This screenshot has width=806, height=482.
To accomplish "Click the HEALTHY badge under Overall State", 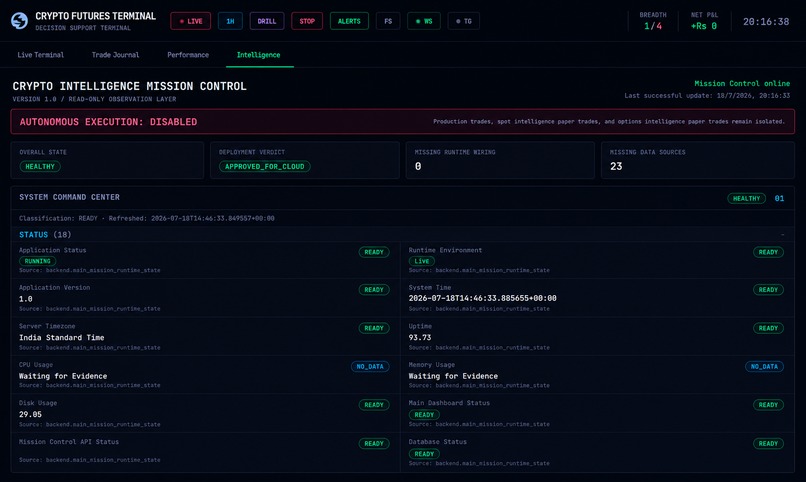I will pyautogui.click(x=40, y=166).
